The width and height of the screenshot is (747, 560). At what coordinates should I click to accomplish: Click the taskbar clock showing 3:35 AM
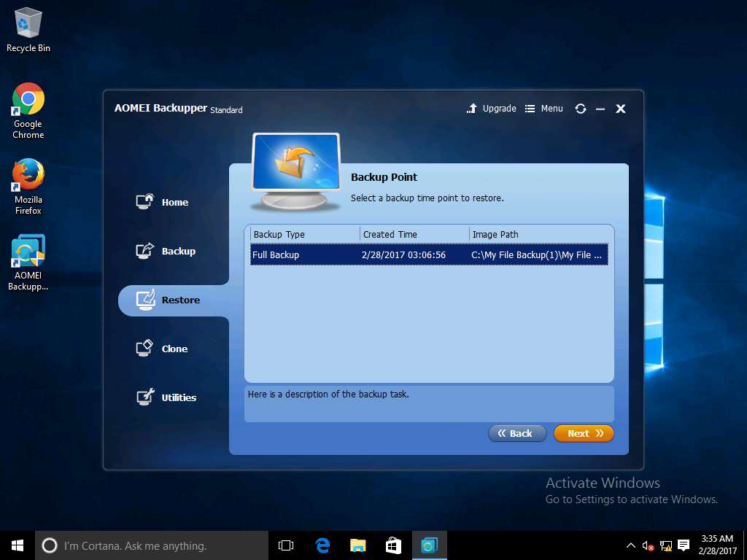(717, 545)
